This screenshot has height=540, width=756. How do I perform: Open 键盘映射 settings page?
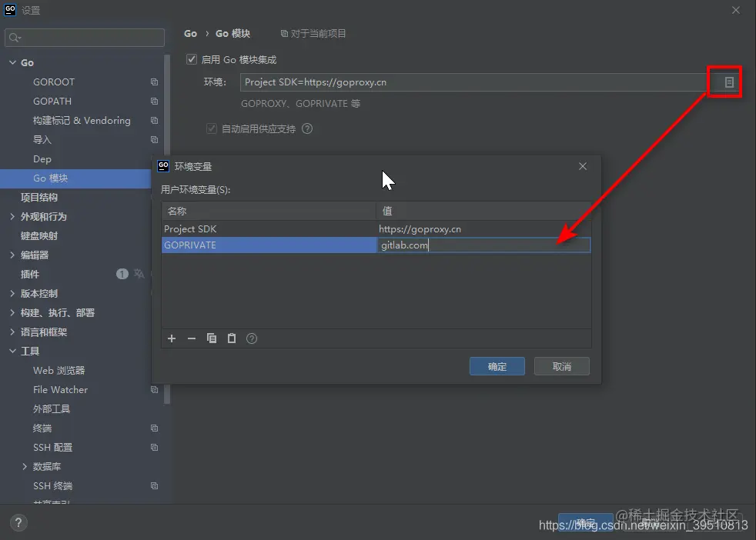(38, 236)
